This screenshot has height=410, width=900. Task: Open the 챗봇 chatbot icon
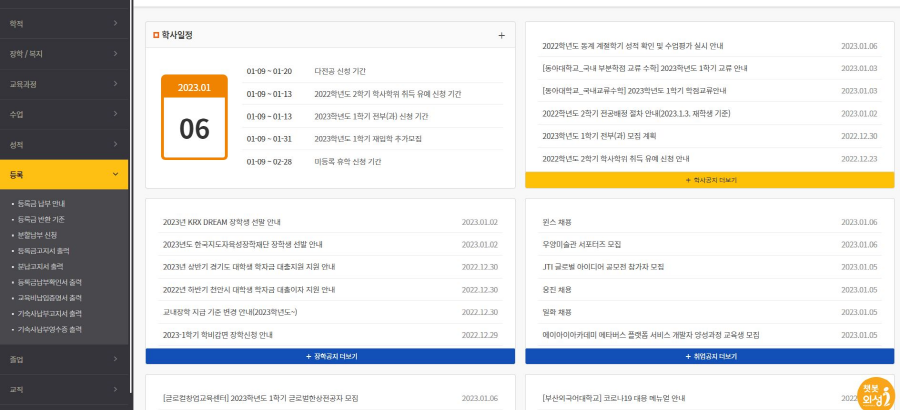875,394
